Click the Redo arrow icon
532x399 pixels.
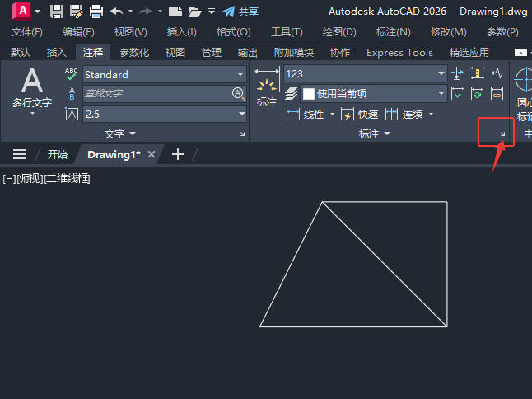(x=146, y=12)
